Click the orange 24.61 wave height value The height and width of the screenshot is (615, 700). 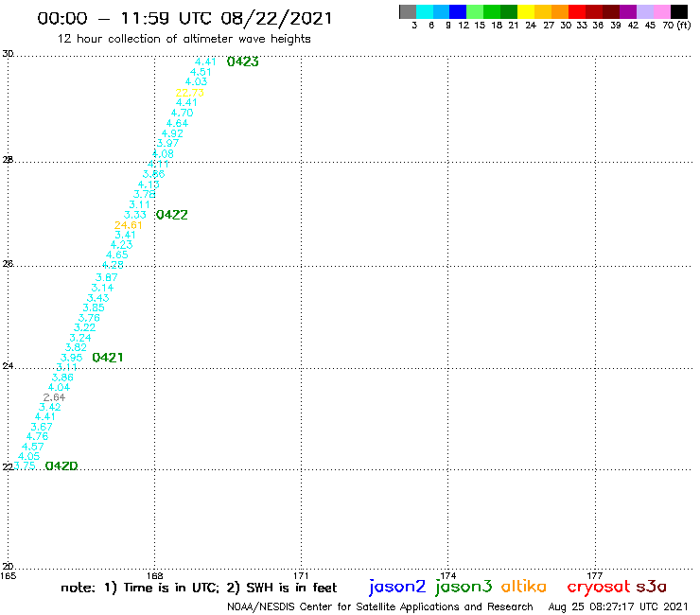click(128, 225)
